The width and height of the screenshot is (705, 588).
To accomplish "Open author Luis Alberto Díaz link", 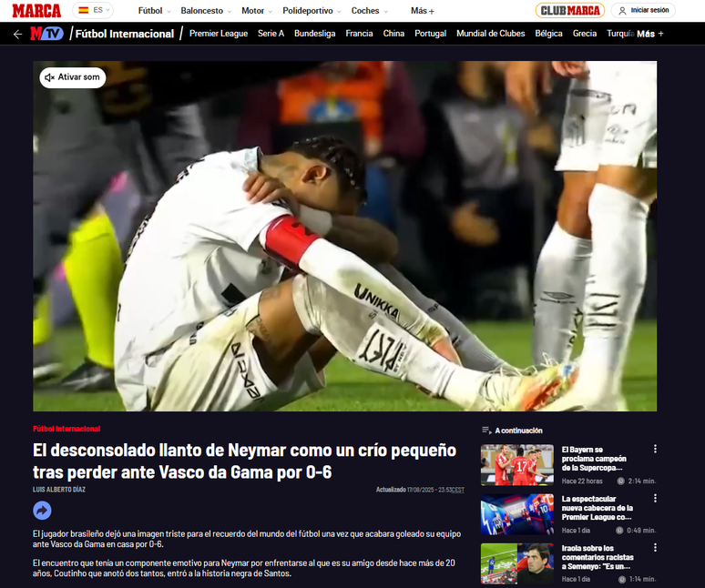I will pyautogui.click(x=59, y=490).
